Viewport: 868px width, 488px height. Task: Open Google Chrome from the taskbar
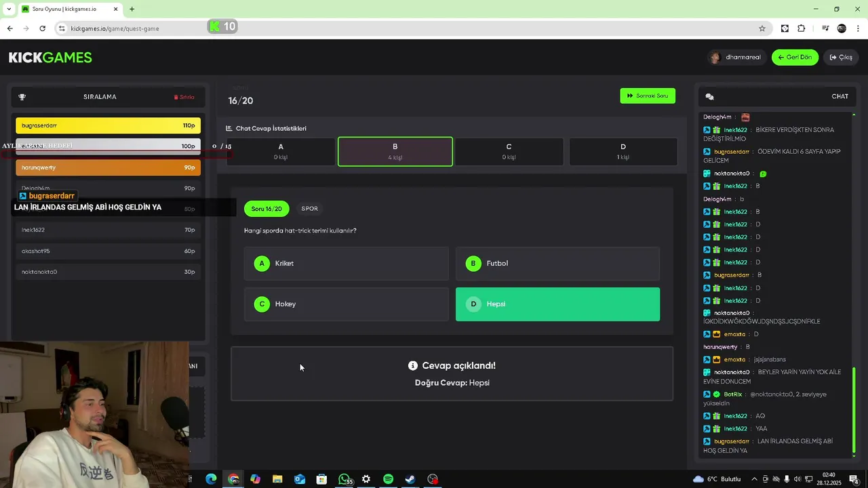coord(233,479)
